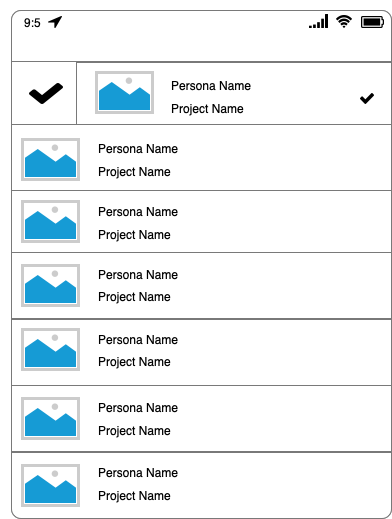
Task: Tap the battery icon in the status bar
Action: pyautogui.click(x=372, y=22)
